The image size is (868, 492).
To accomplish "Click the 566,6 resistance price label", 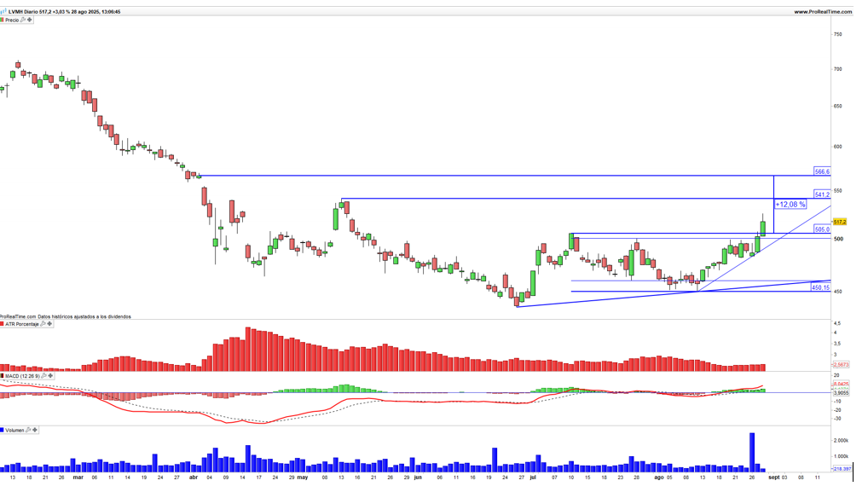I will point(821,171).
